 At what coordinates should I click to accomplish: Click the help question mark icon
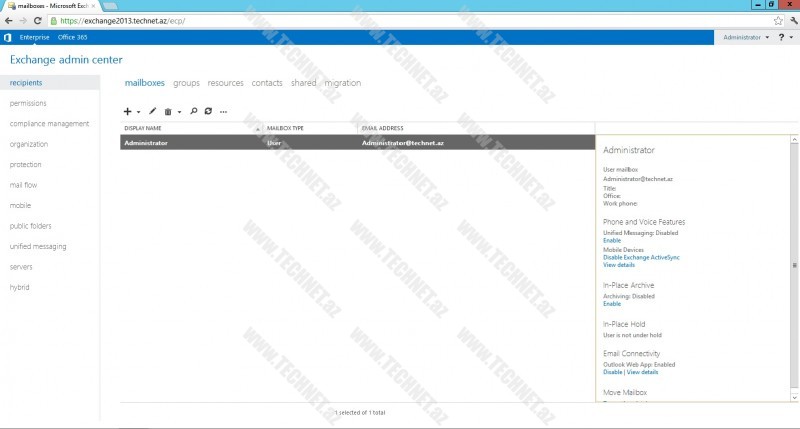point(781,37)
